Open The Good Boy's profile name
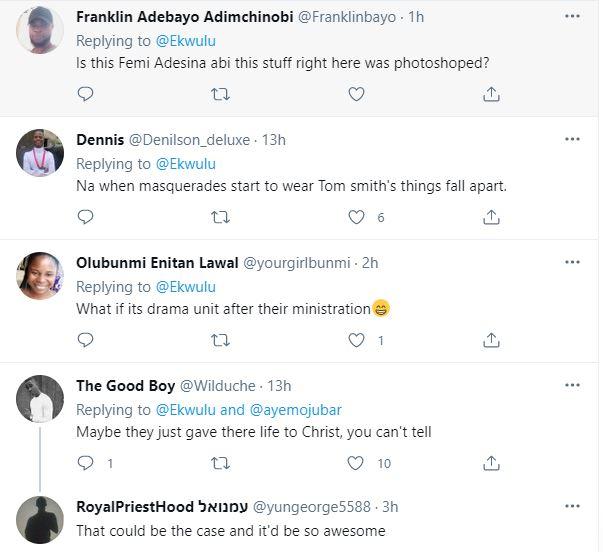 126,386
